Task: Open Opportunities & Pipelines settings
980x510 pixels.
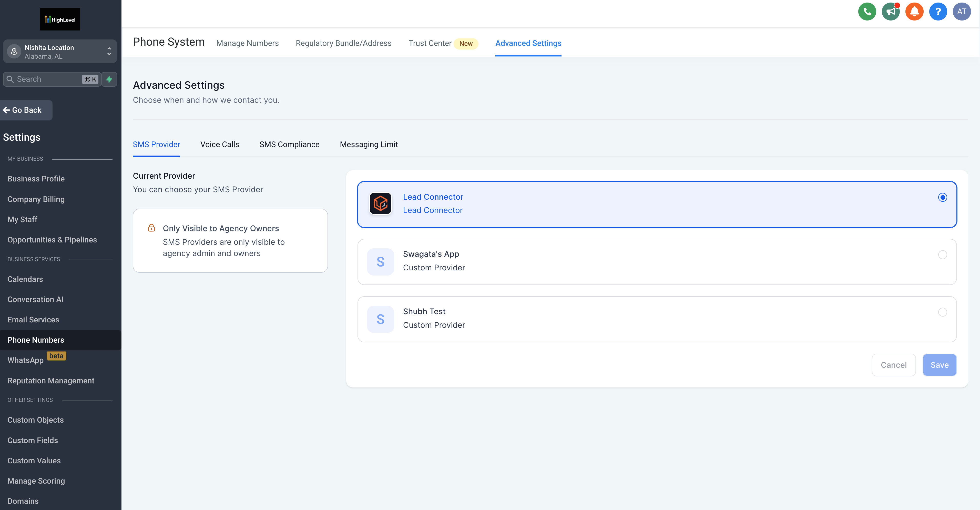Action: [x=52, y=240]
